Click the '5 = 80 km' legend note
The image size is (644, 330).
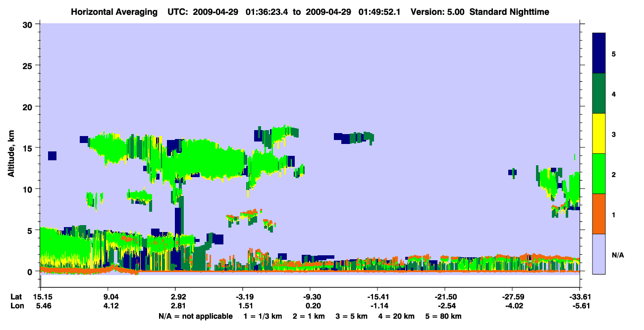click(443, 316)
